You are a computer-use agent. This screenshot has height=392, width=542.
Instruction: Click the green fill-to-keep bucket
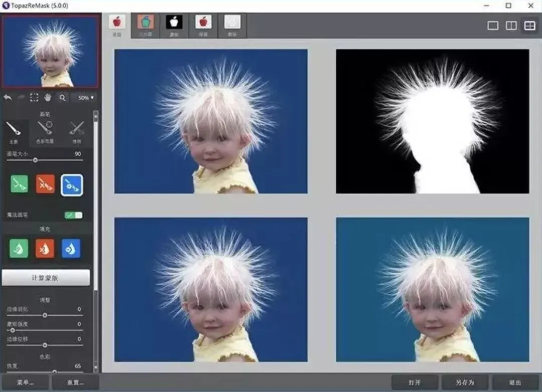[x=19, y=249]
